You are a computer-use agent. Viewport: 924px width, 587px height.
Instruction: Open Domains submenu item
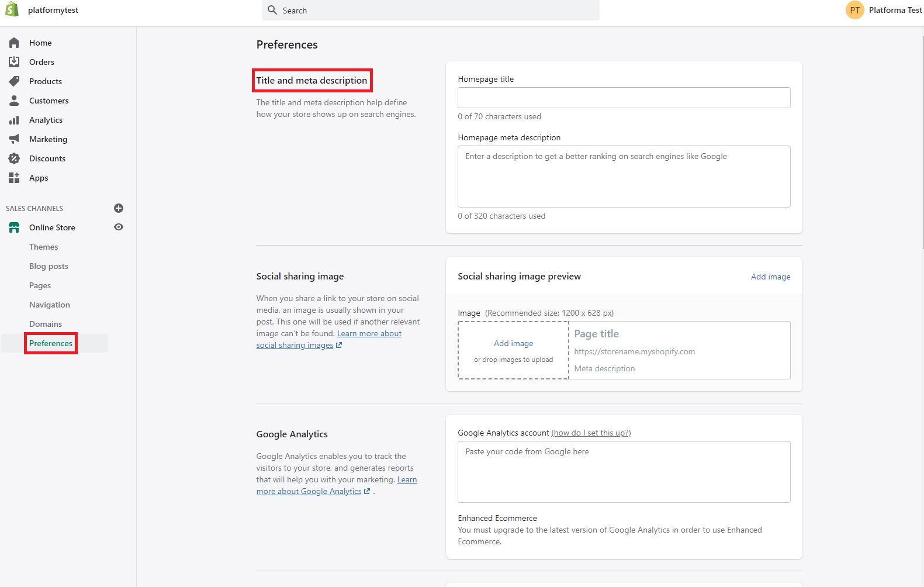pos(46,324)
